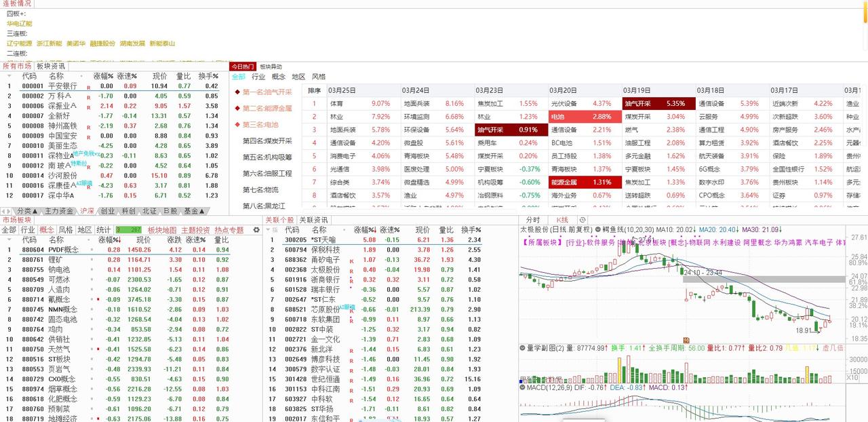The width and height of the screenshot is (868, 422).
Task: Select 统计 category in 市场板块 panel
Action: point(104,230)
